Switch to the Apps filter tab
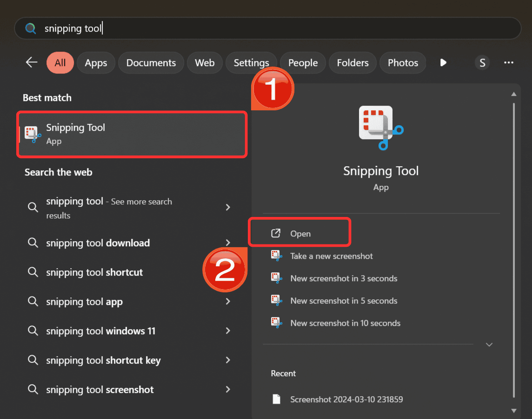This screenshot has height=419, width=532. [96, 63]
